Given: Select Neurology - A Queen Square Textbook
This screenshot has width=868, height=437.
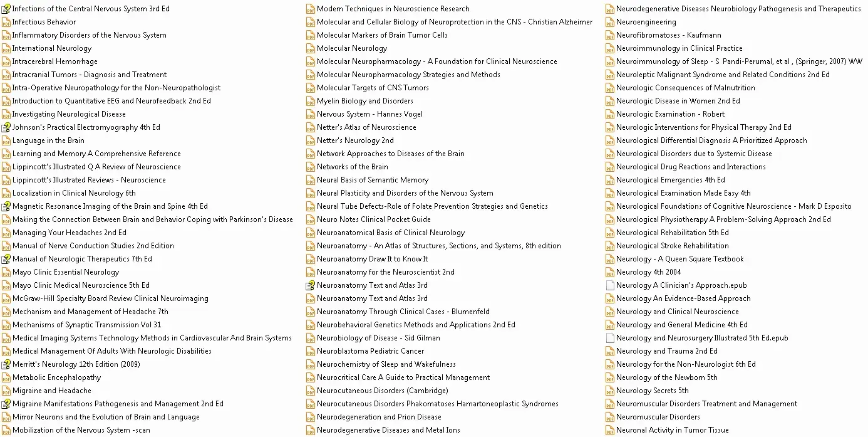Looking at the screenshot, I should (x=680, y=259).
